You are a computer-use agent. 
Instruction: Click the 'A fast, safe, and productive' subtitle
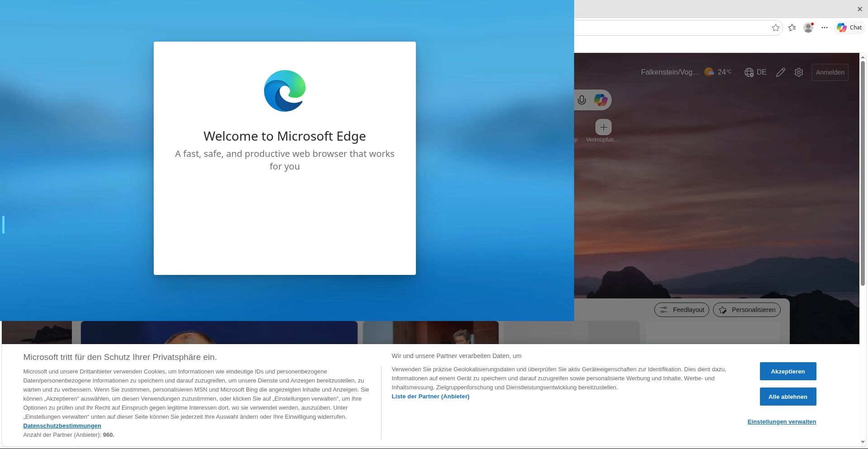click(x=285, y=160)
